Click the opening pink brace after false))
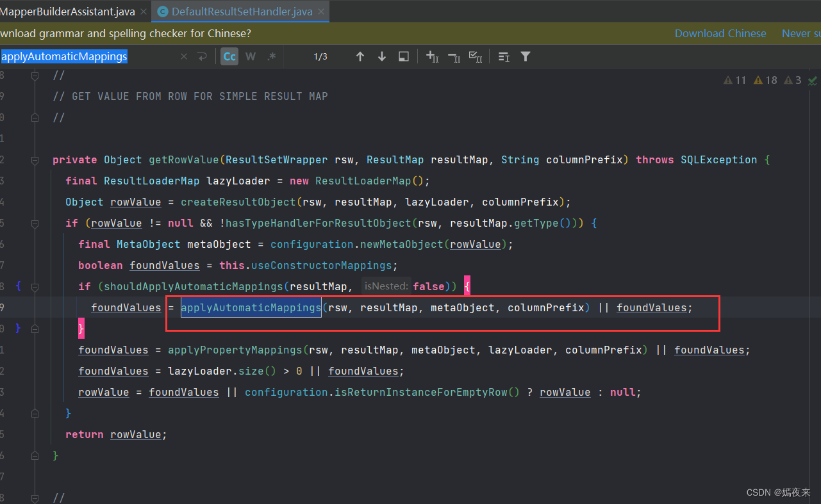The width and height of the screenshot is (821, 504). (x=467, y=286)
